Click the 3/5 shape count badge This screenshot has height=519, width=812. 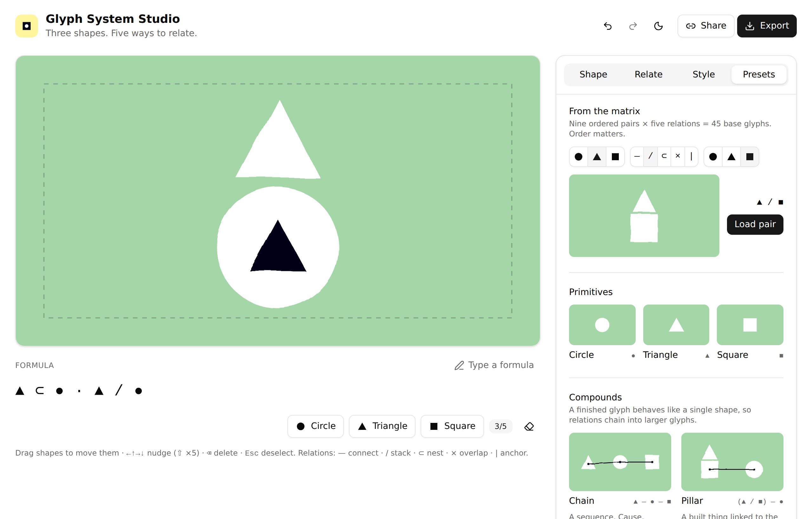[x=501, y=427]
